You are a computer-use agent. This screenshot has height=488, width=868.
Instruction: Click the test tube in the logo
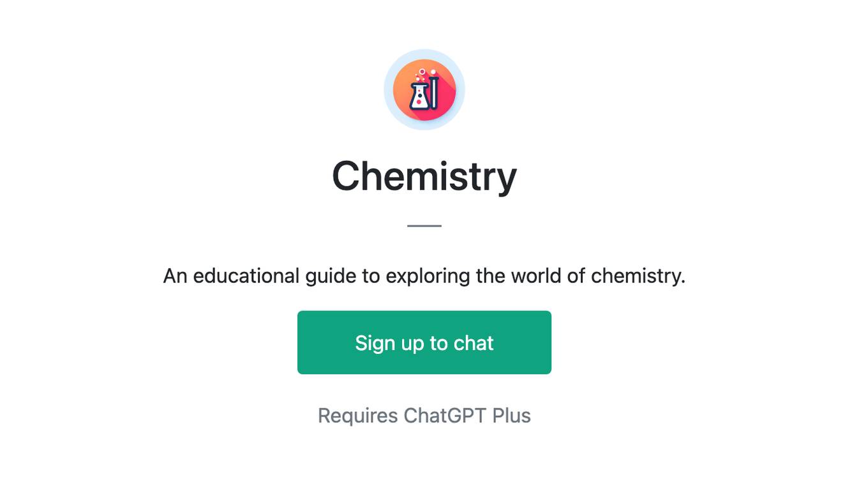pos(435,93)
